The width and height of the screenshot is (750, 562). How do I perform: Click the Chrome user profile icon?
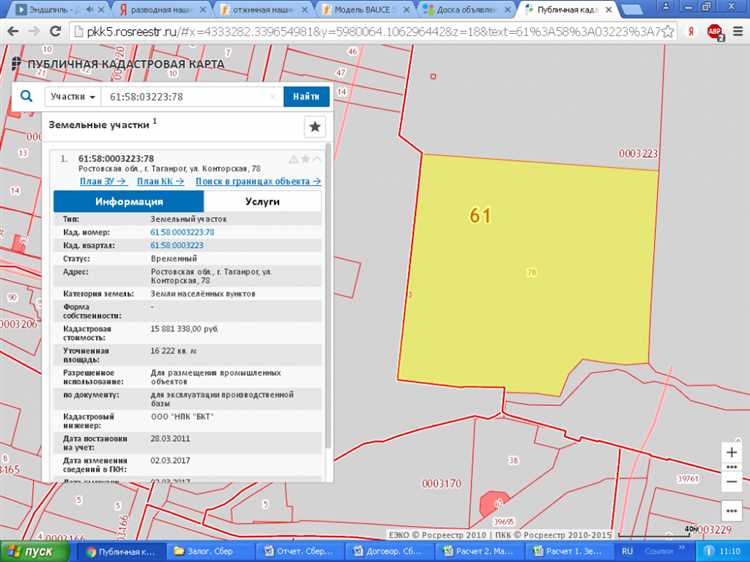pyautogui.click(x=665, y=6)
